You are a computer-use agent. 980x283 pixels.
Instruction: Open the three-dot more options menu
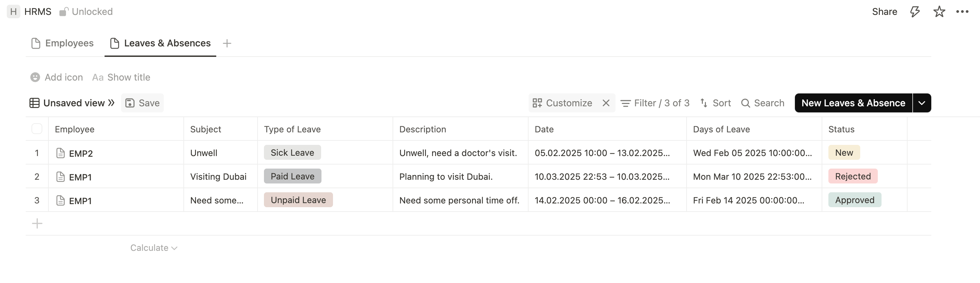pyautogui.click(x=962, y=12)
